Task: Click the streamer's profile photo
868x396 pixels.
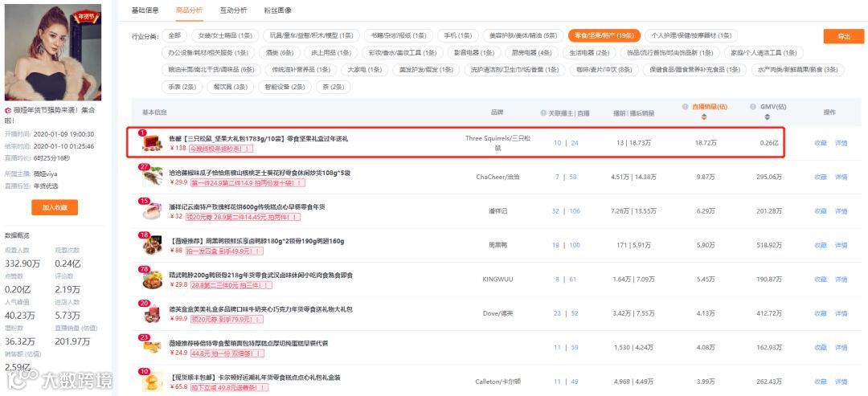Action: tap(53, 53)
